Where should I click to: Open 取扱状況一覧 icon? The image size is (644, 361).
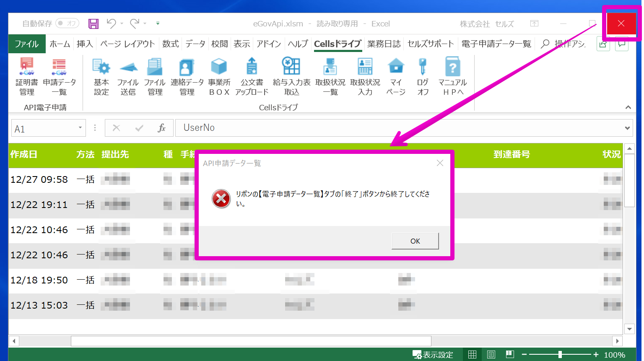pyautogui.click(x=330, y=77)
